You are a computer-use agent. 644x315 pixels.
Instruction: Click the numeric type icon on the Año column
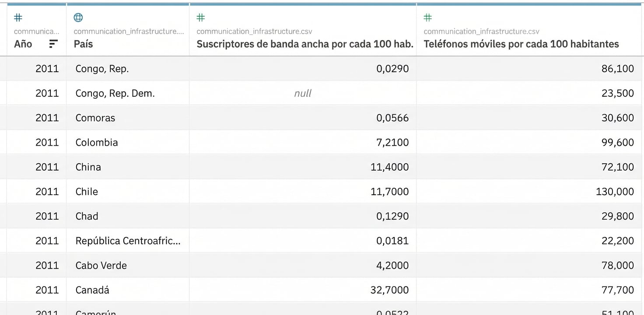pyautogui.click(x=17, y=17)
